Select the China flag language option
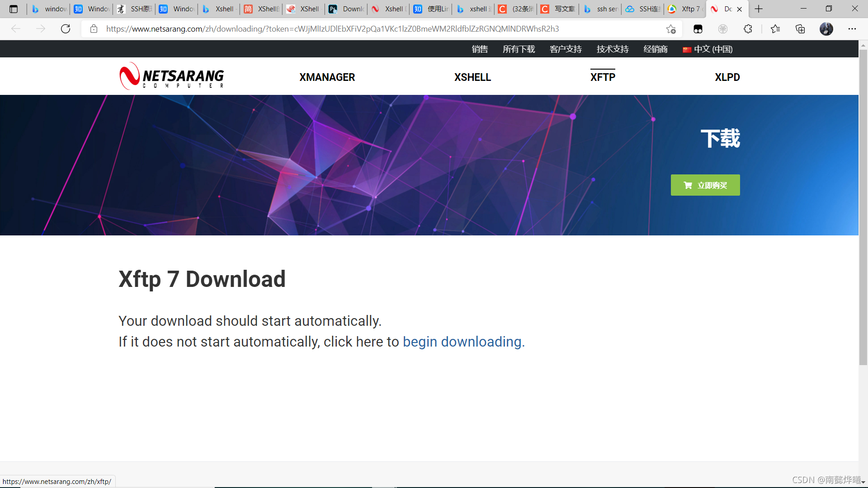The height and width of the screenshot is (488, 868). click(708, 49)
